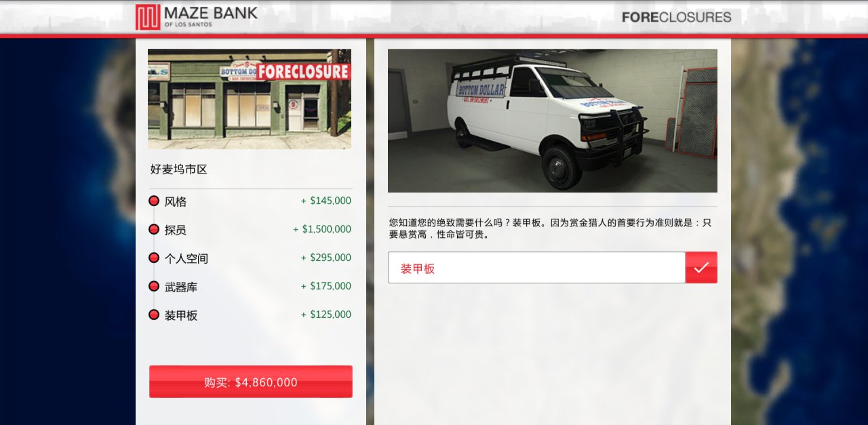The image size is (868, 425).
Task: Click the + $1,500,000 price for 探员
Action: 322,229
